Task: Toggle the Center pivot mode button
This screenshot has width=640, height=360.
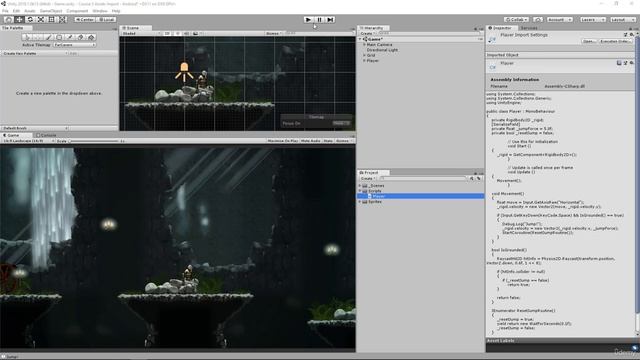Action: click(84, 19)
